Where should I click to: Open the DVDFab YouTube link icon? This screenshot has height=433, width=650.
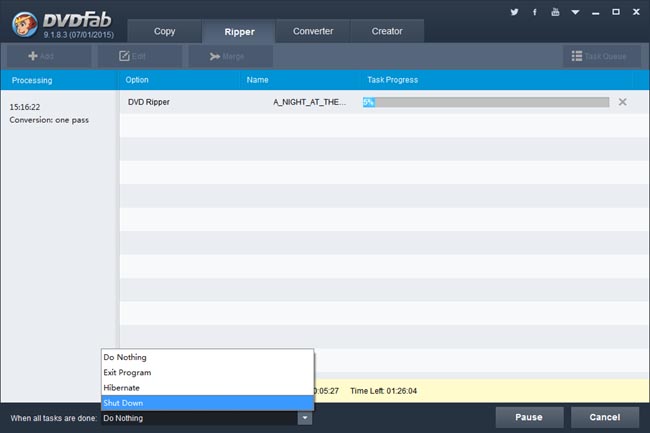pyautogui.click(x=555, y=12)
